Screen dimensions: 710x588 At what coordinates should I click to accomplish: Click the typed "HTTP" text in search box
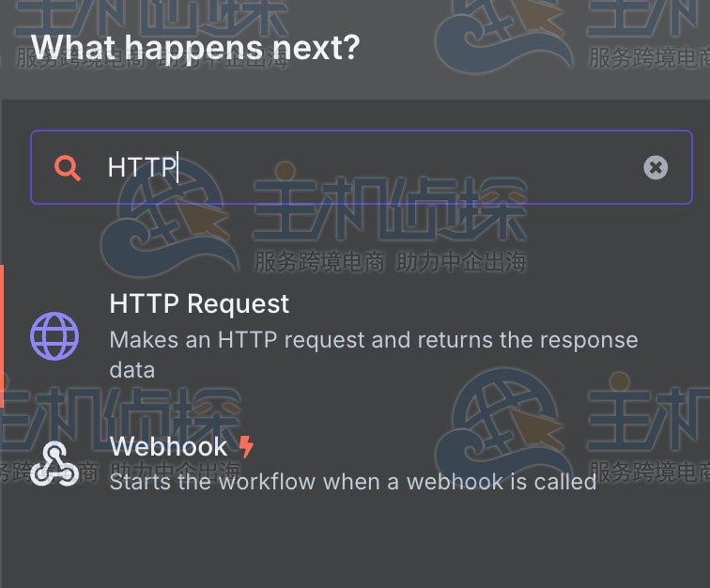click(x=141, y=168)
